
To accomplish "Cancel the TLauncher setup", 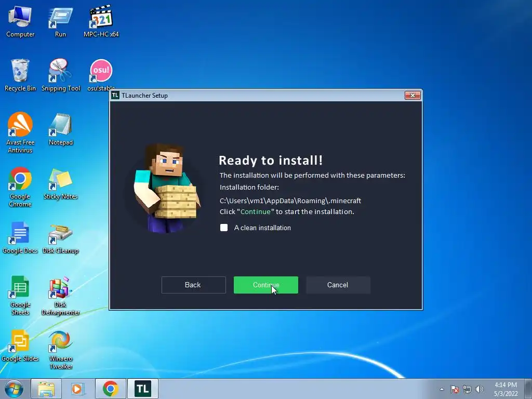I will [338, 285].
